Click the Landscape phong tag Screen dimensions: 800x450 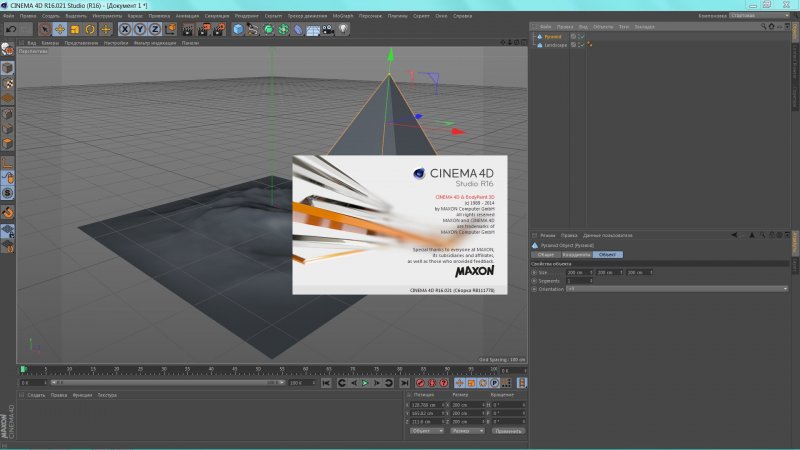click(590, 45)
